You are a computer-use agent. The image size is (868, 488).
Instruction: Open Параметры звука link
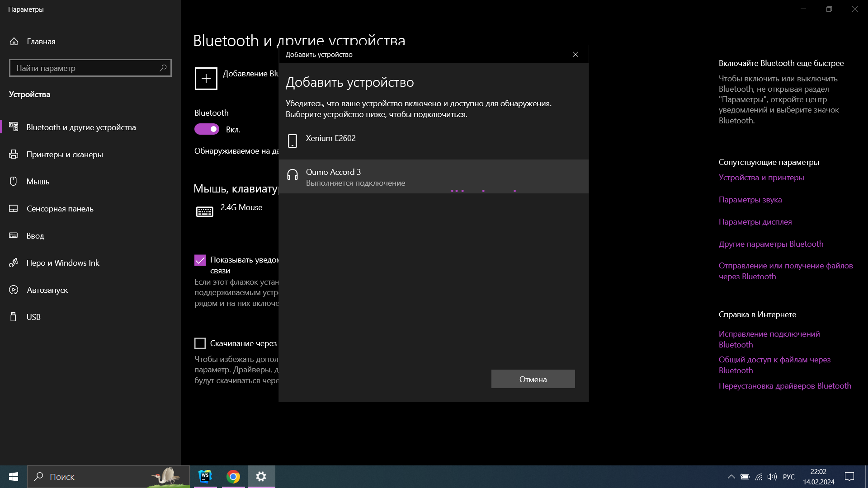click(750, 200)
